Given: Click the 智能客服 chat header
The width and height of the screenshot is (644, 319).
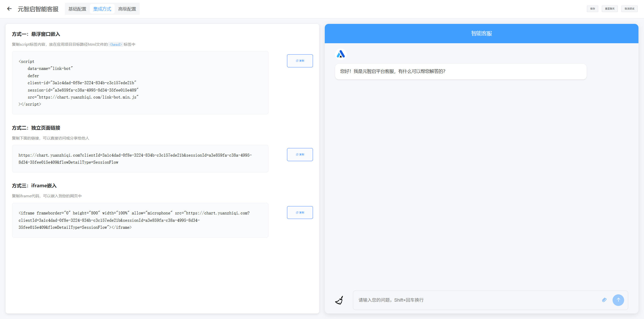Looking at the screenshot, I should (x=481, y=33).
